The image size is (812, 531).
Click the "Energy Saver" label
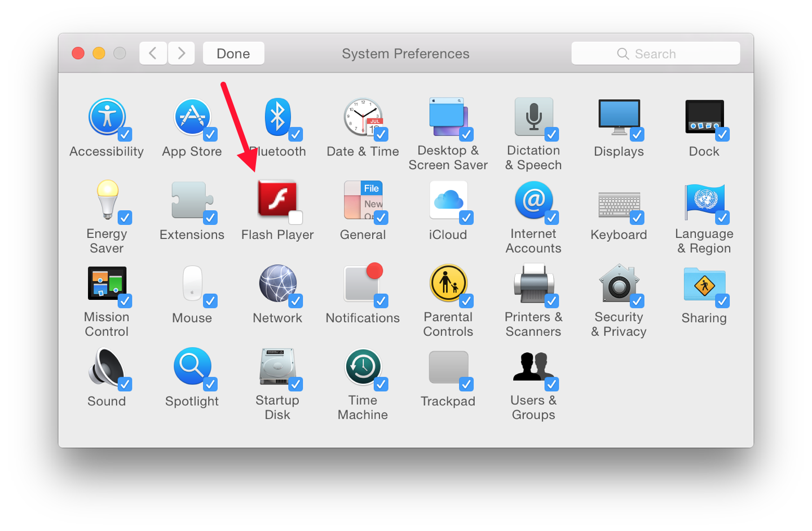pyautogui.click(x=107, y=241)
